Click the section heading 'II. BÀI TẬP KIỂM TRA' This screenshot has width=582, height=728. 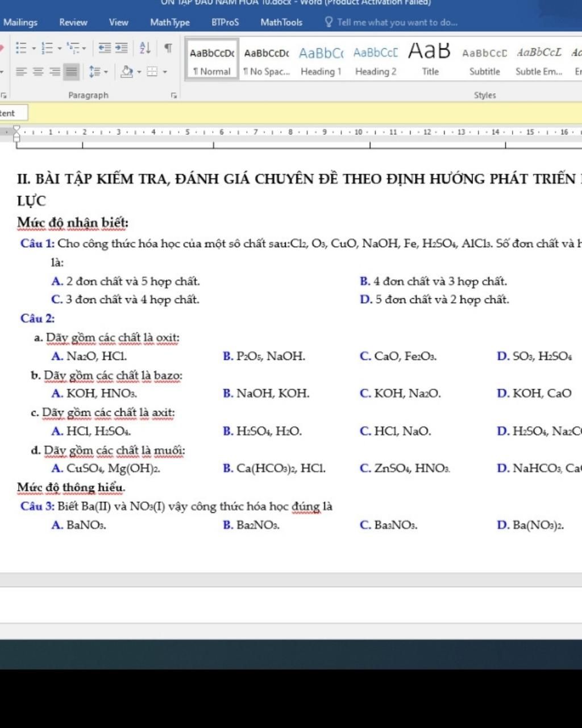[93, 179]
